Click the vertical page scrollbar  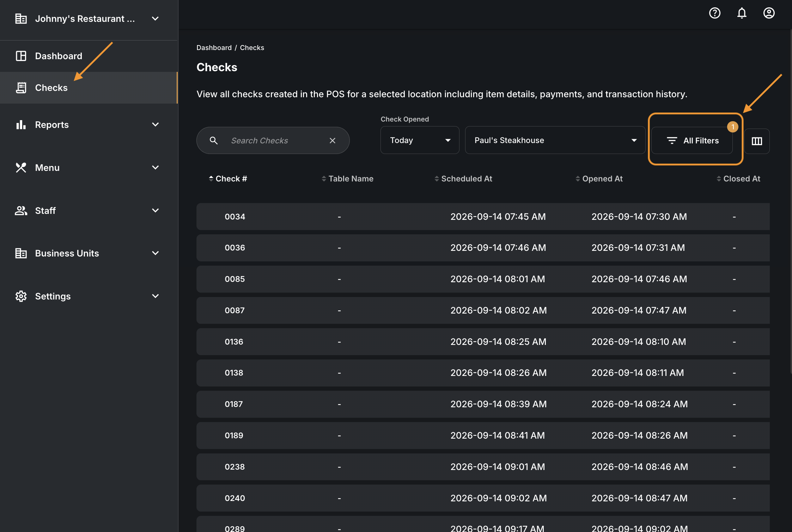(790, 201)
